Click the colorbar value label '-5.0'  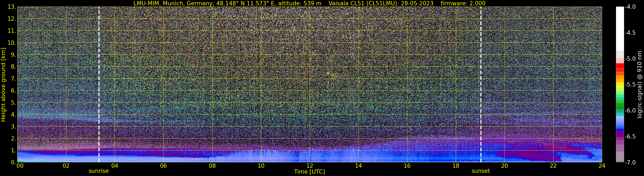630,59
